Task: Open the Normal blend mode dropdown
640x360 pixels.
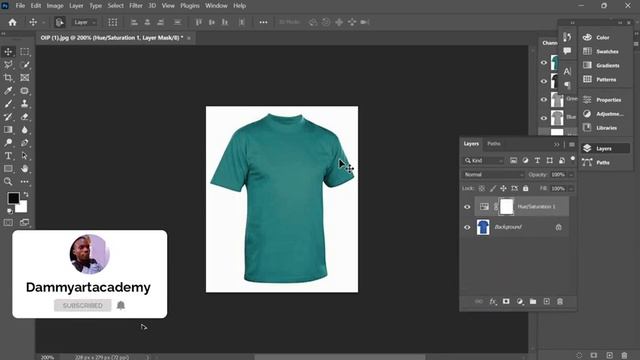Action: coord(493,175)
